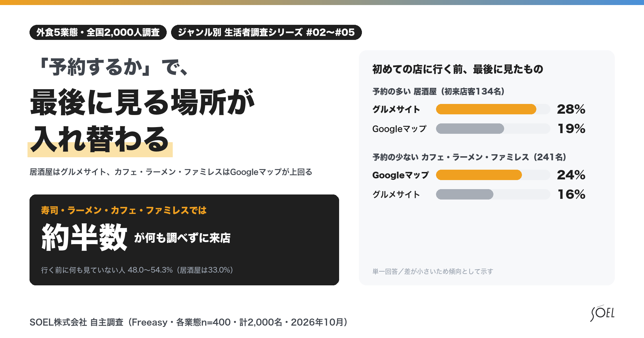Click the subtitle about 居酒屋はグルメサイト
The height and width of the screenshot is (338, 644).
tap(171, 172)
